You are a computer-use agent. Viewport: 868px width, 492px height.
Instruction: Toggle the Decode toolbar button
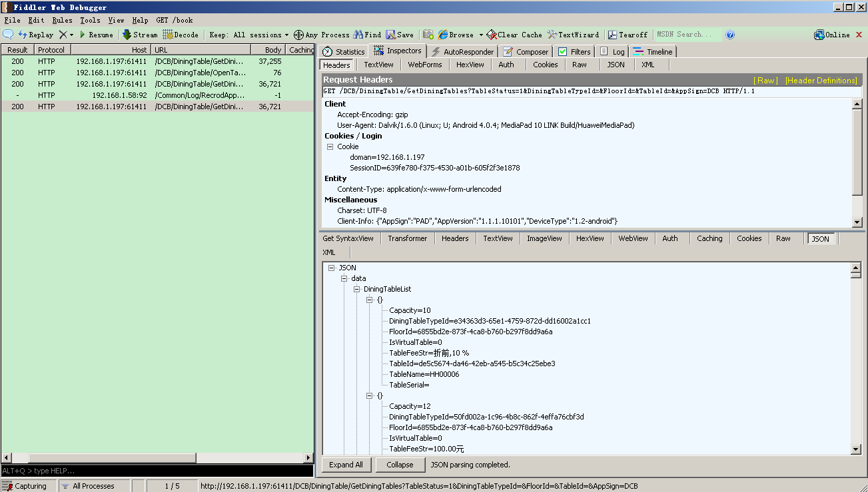click(x=181, y=35)
